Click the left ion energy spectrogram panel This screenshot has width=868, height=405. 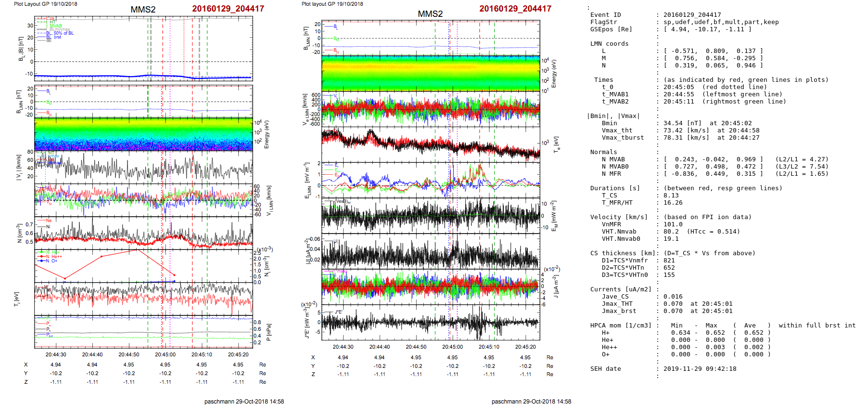(x=143, y=133)
